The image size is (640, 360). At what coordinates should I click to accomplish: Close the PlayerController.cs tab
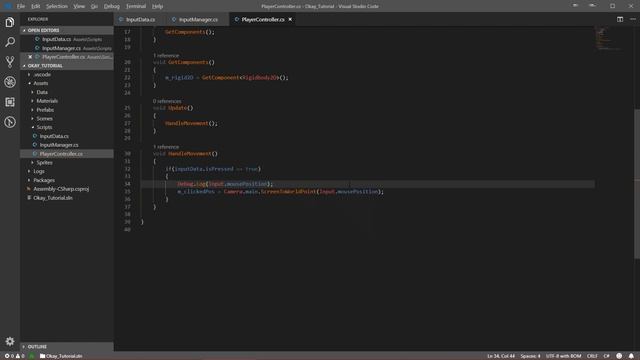[290, 19]
